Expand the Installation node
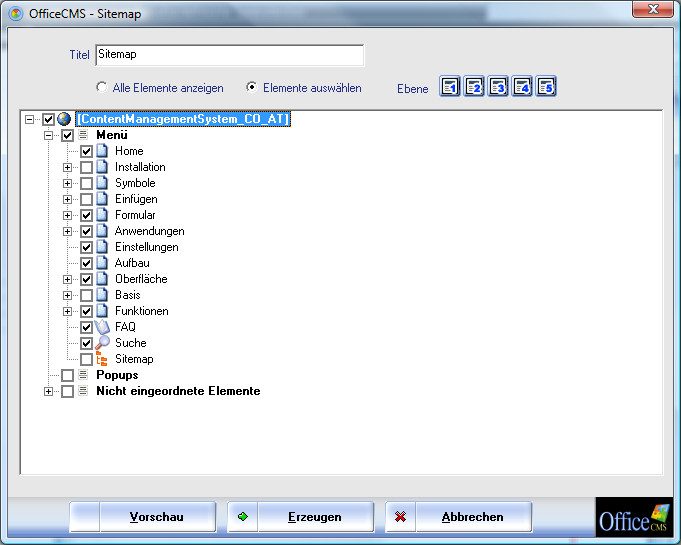The height and width of the screenshot is (545, 681). [x=67, y=168]
